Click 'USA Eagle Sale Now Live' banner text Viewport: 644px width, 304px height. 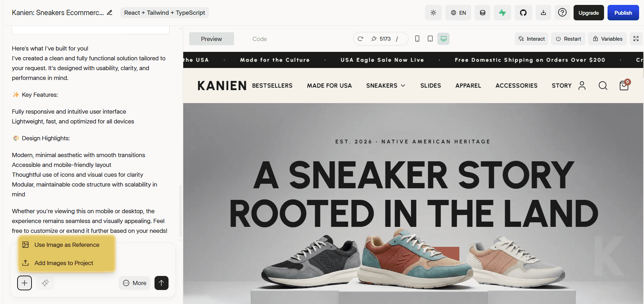pyautogui.click(x=382, y=60)
